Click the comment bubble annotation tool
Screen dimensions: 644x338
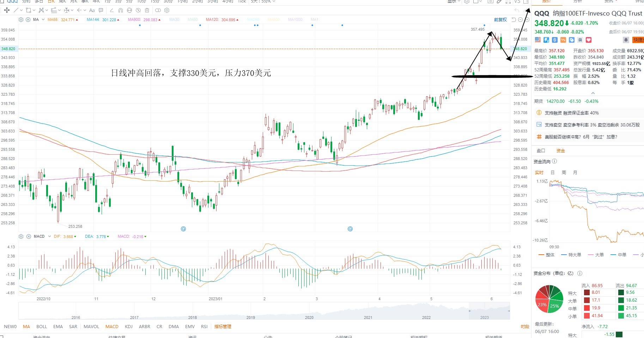pyautogui.click(x=101, y=10)
